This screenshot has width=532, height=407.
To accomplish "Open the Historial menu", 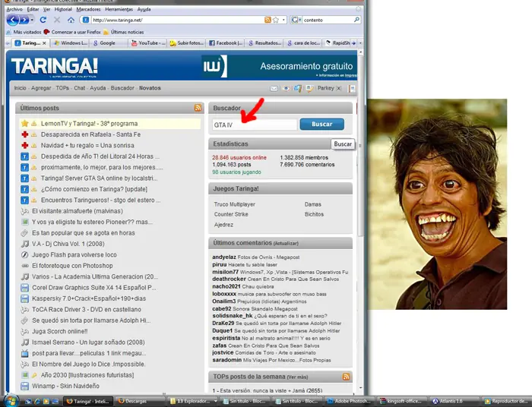I will pos(63,9).
